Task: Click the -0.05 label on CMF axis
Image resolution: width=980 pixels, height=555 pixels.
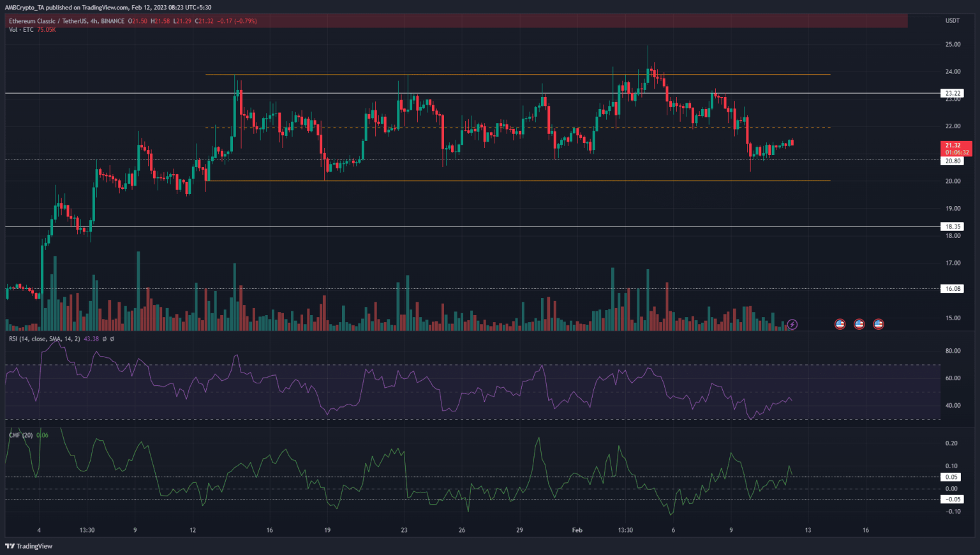Action: coord(953,500)
